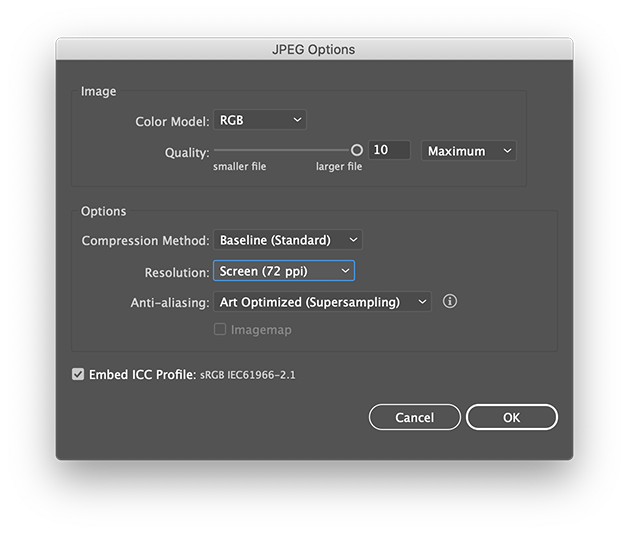Click the Options section heading
Screen dimensions: 629x534
pos(103,211)
